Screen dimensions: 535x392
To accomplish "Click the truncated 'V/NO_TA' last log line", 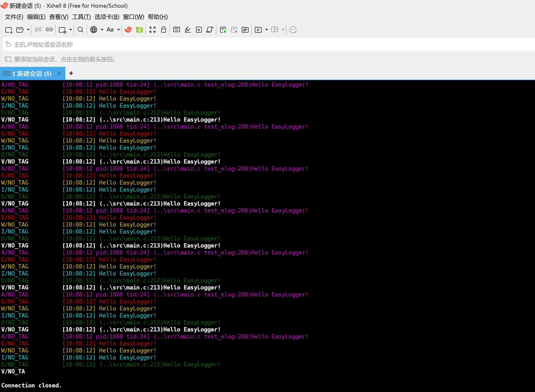I will tap(13, 371).
